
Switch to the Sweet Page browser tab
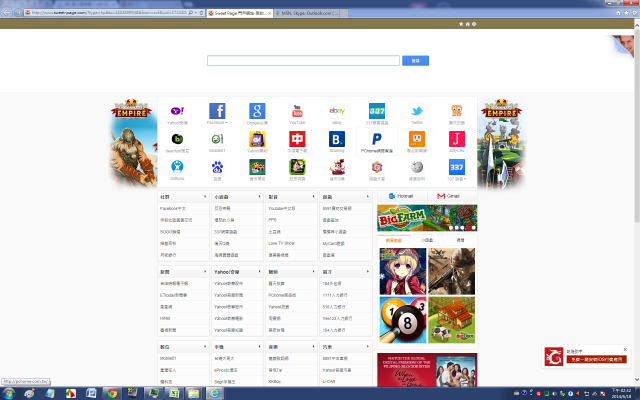239,13
